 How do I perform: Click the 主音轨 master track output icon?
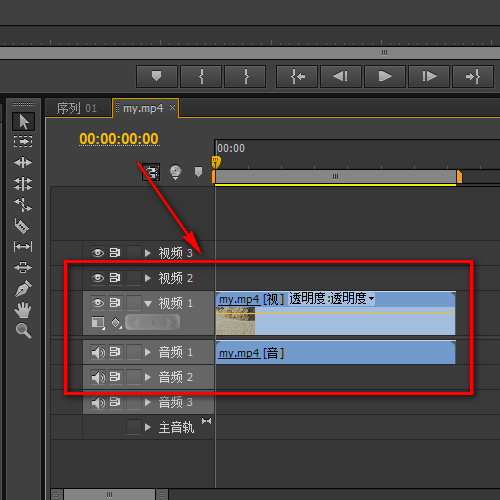206,421
